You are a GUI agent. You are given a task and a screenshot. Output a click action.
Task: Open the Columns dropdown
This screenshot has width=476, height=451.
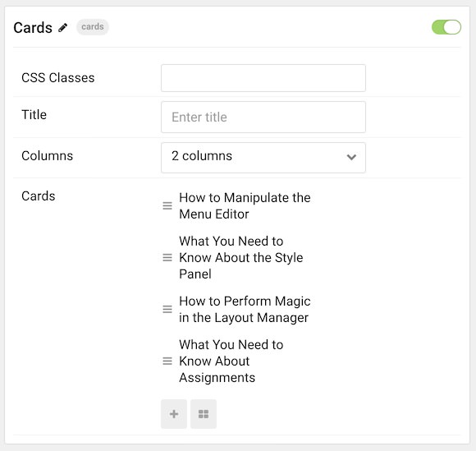[x=263, y=158]
